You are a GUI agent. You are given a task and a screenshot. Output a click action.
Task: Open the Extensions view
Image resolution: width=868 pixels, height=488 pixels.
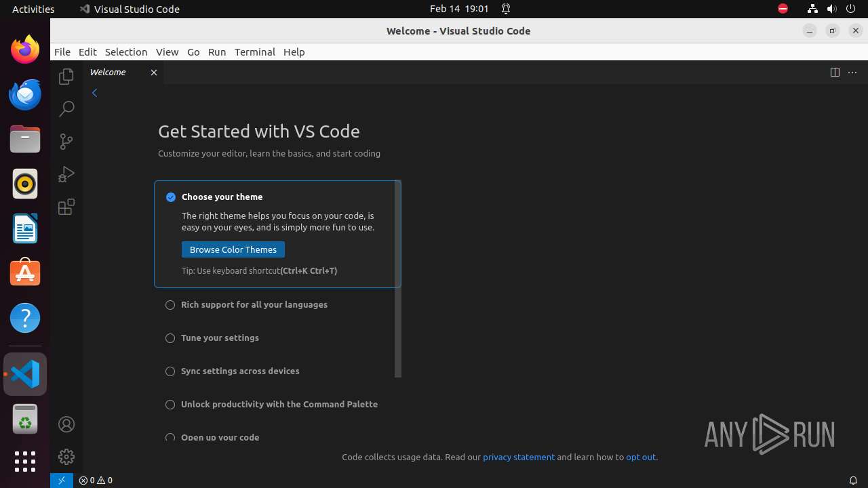pos(66,207)
